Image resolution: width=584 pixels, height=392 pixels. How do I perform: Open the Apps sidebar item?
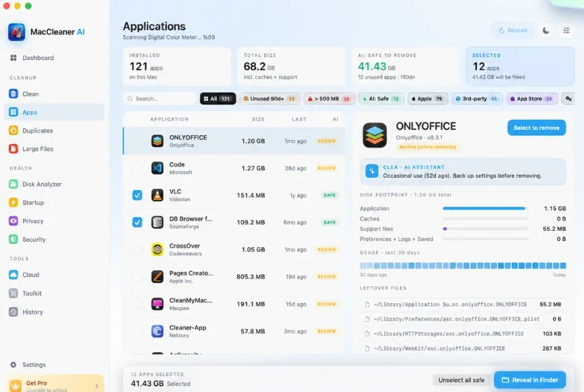[54, 112]
